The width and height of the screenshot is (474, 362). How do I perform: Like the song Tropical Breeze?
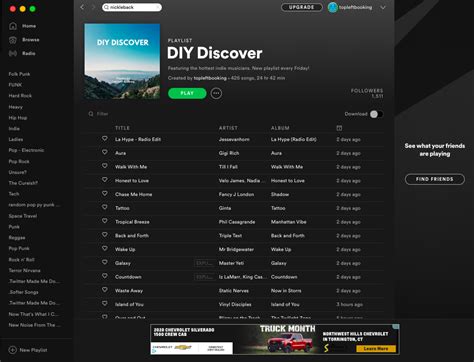(105, 221)
